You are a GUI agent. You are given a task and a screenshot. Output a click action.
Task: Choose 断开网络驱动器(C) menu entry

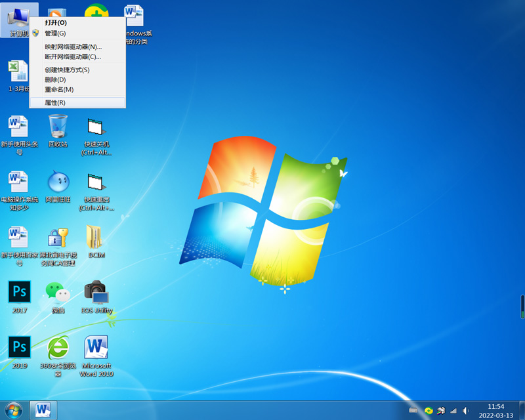pos(77,56)
